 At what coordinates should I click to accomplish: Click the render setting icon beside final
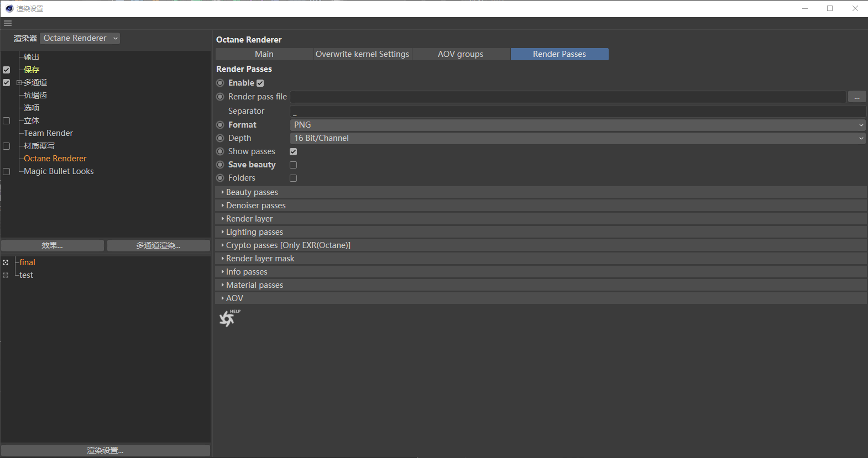6,262
